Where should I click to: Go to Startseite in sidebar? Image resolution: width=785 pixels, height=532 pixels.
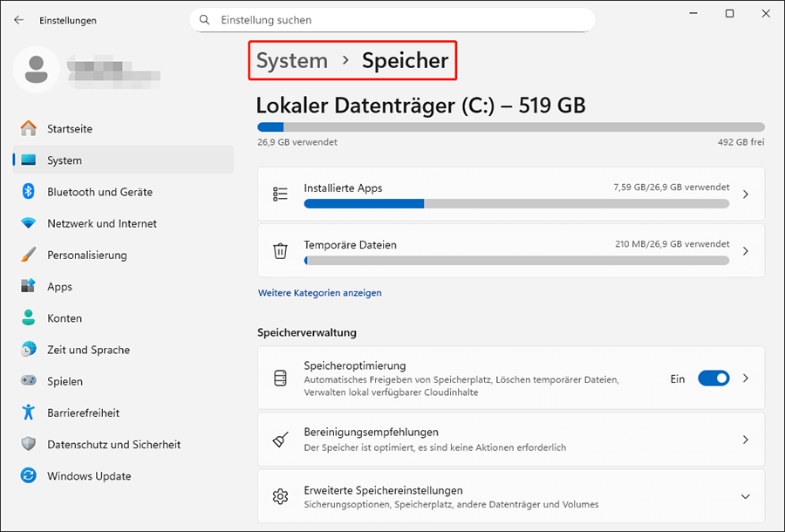tap(70, 129)
